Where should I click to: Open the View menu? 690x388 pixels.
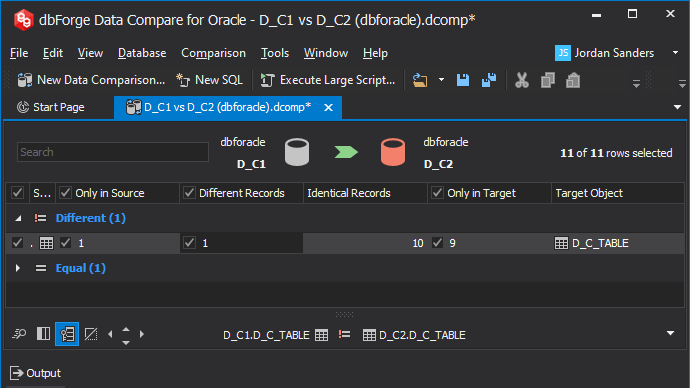(x=90, y=53)
